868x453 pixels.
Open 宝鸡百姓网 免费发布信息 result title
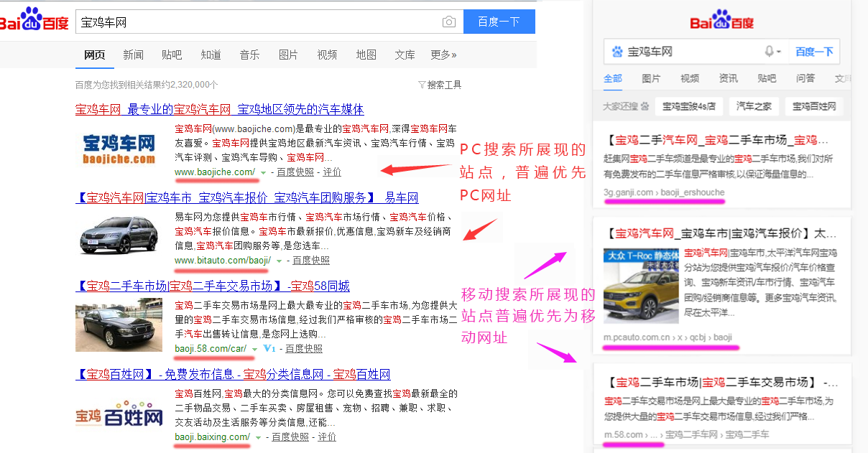point(233,375)
